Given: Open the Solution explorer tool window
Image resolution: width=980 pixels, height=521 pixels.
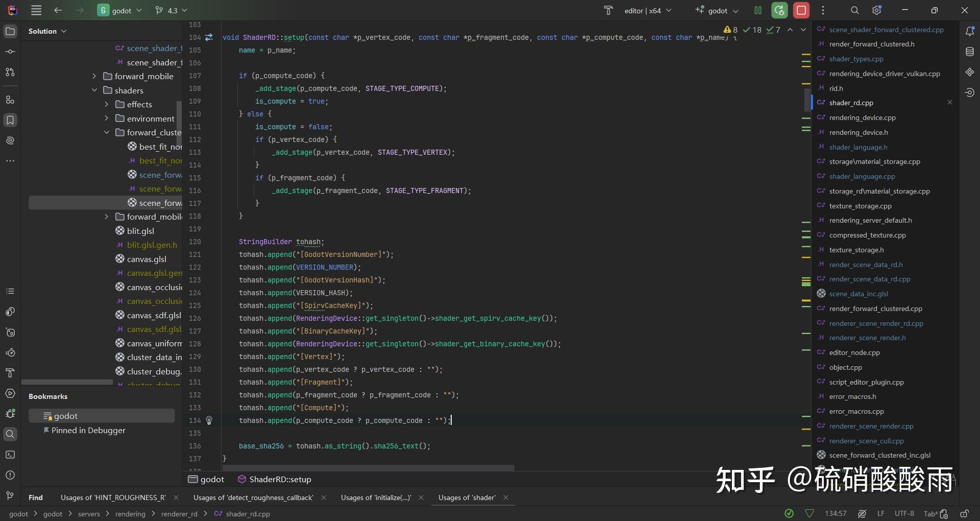Looking at the screenshot, I should tap(10, 31).
